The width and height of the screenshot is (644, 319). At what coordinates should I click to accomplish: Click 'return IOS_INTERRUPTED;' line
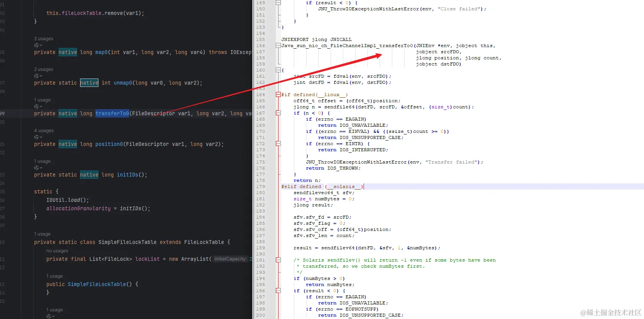point(353,150)
